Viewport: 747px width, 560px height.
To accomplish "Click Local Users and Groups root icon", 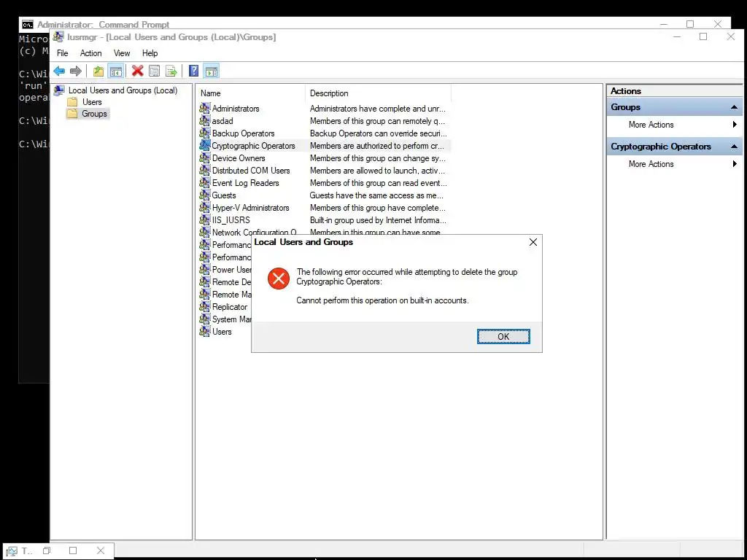I will [x=60, y=90].
